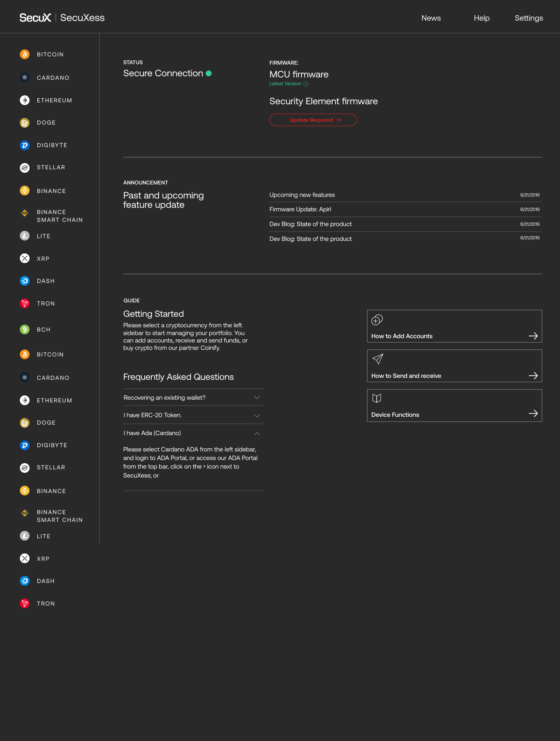Image resolution: width=560 pixels, height=741 pixels.
Task: Select the lower DASH label in sidebar
Action: click(45, 581)
